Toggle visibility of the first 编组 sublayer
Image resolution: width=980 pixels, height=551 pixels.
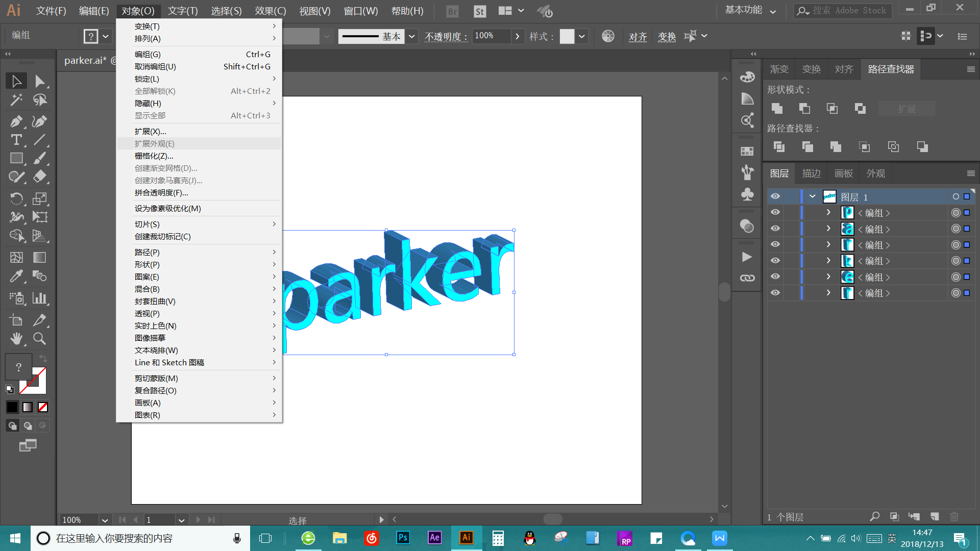[x=775, y=213]
